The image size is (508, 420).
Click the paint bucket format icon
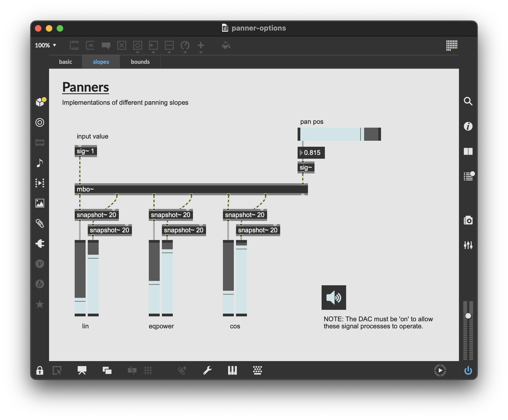click(226, 45)
